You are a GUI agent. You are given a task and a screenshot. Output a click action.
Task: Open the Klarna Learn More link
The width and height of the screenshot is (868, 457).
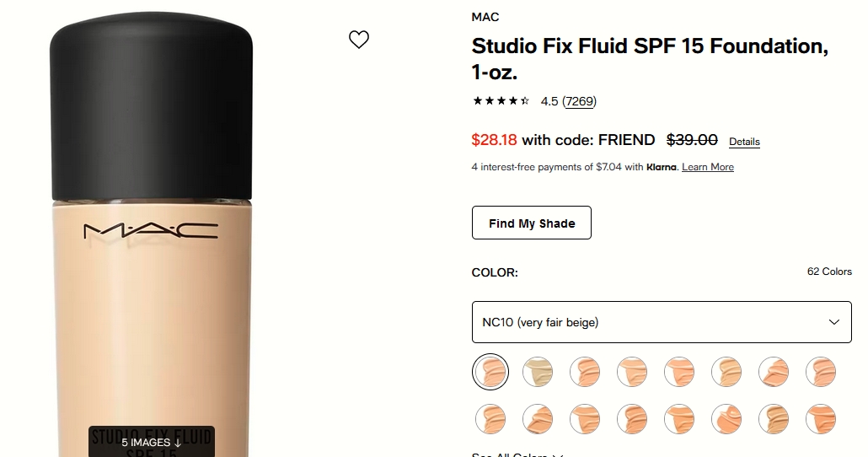pos(708,167)
